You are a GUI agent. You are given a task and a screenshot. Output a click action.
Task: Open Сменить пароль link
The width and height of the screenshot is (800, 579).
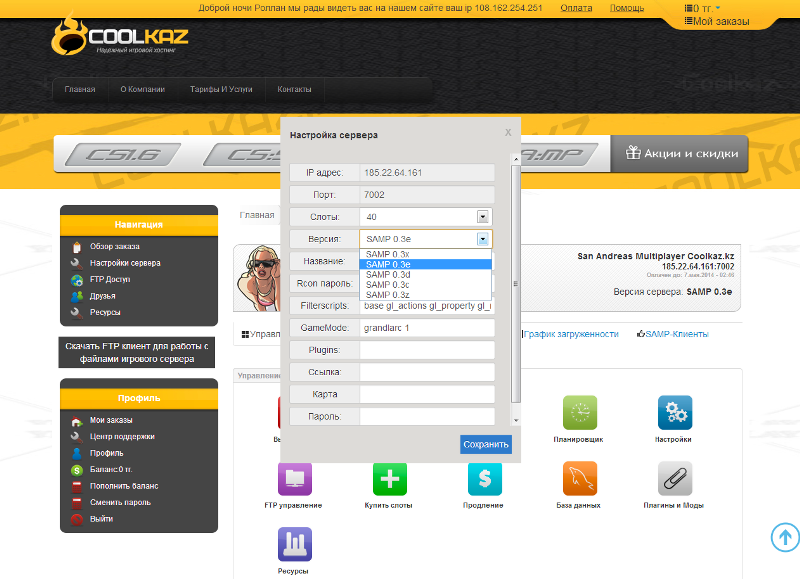coord(120,502)
